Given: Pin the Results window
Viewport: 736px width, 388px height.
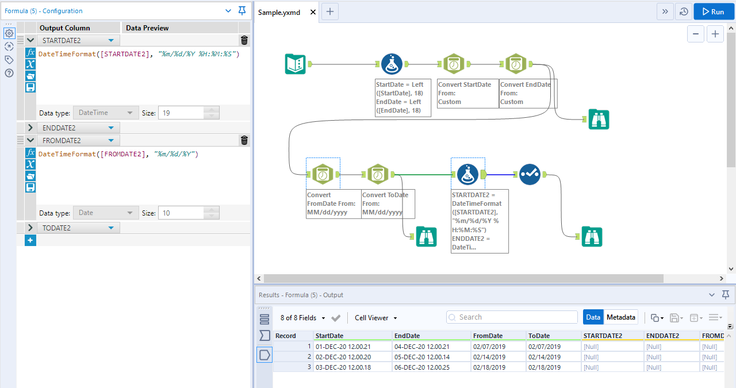Looking at the screenshot, I should coord(725,295).
